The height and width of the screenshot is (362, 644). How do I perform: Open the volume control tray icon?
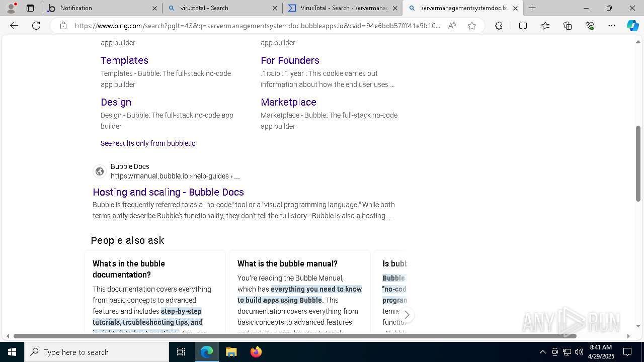click(x=579, y=352)
